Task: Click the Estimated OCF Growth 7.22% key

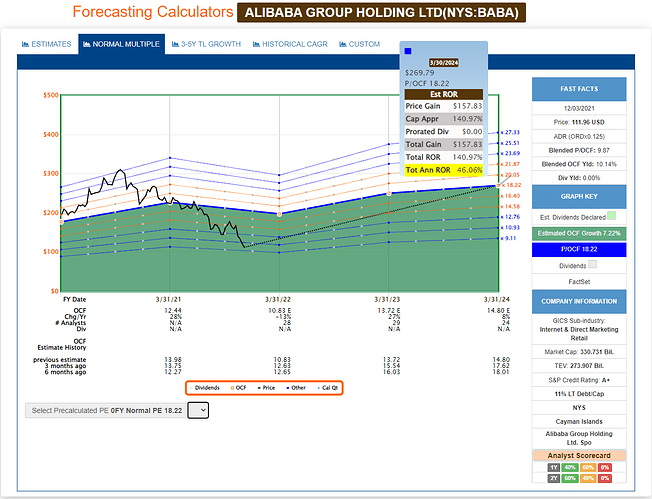Action: point(579,233)
